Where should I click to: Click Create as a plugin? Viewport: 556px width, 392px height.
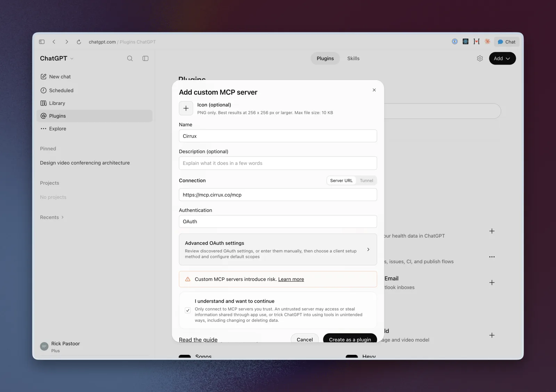tap(350, 339)
